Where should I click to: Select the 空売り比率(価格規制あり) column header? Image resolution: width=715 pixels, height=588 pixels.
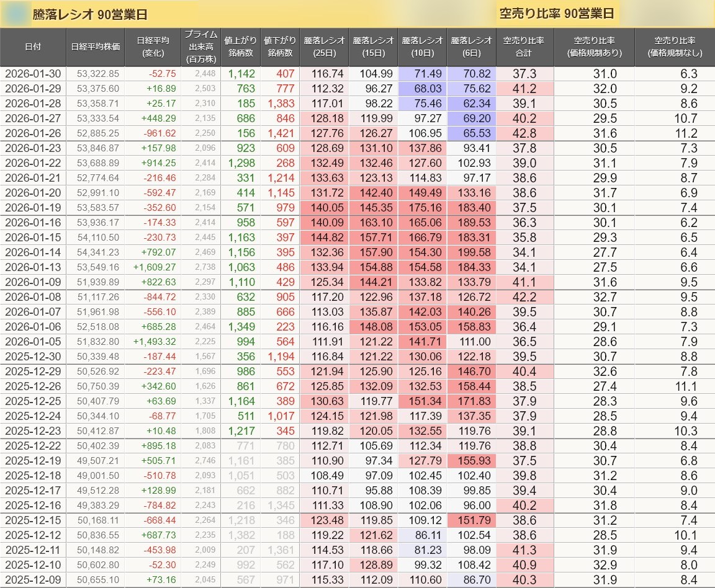[x=594, y=47]
